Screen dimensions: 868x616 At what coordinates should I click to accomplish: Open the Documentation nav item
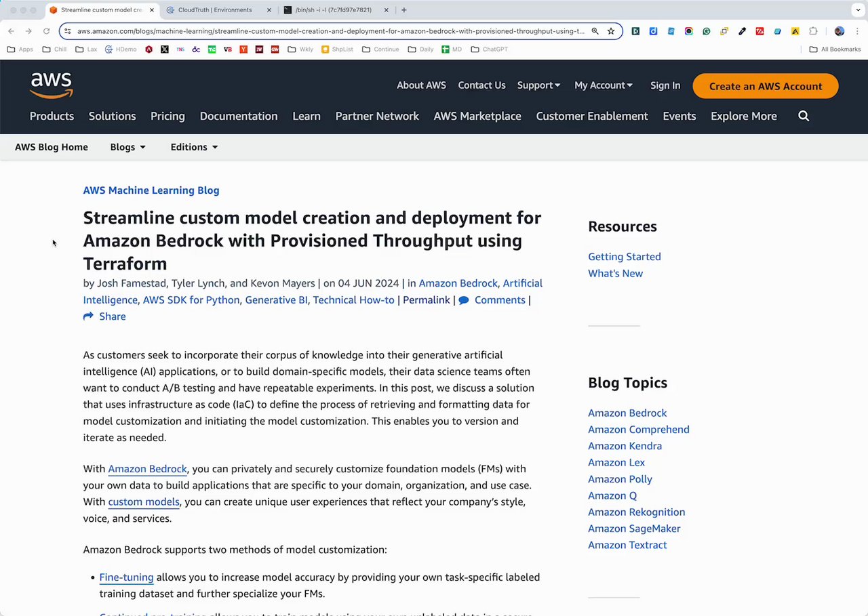point(239,116)
